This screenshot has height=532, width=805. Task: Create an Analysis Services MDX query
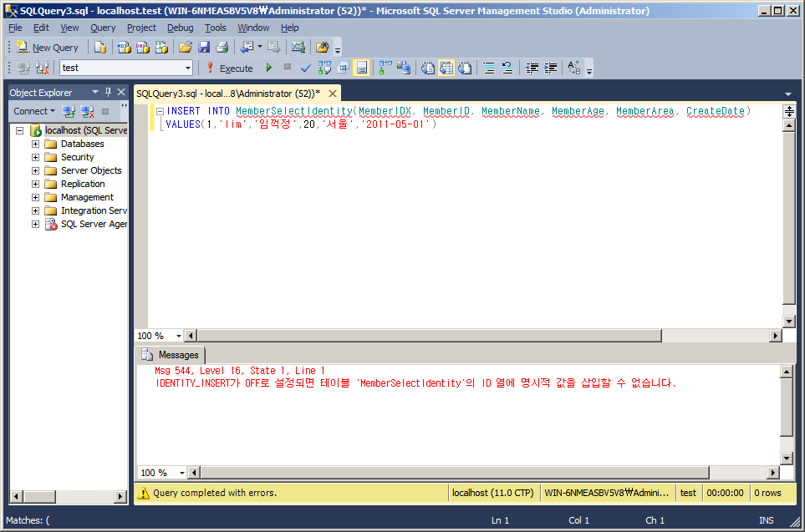pos(125,48)
